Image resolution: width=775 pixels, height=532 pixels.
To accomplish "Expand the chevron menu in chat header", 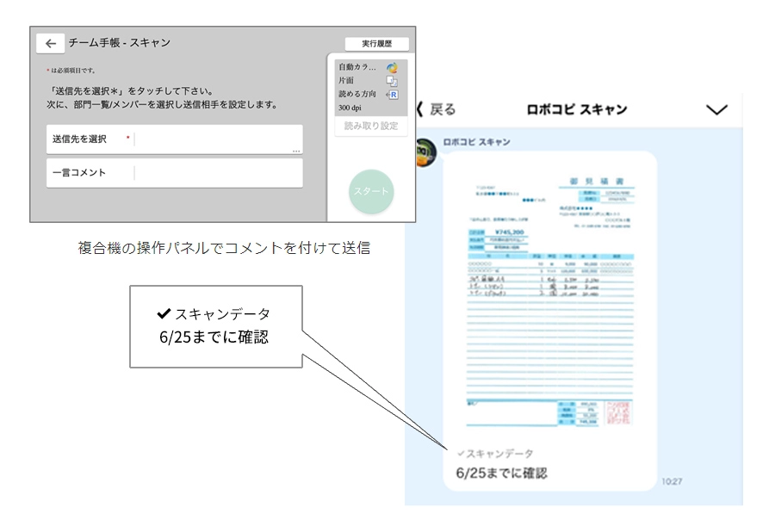I will [x=716, y=109].
